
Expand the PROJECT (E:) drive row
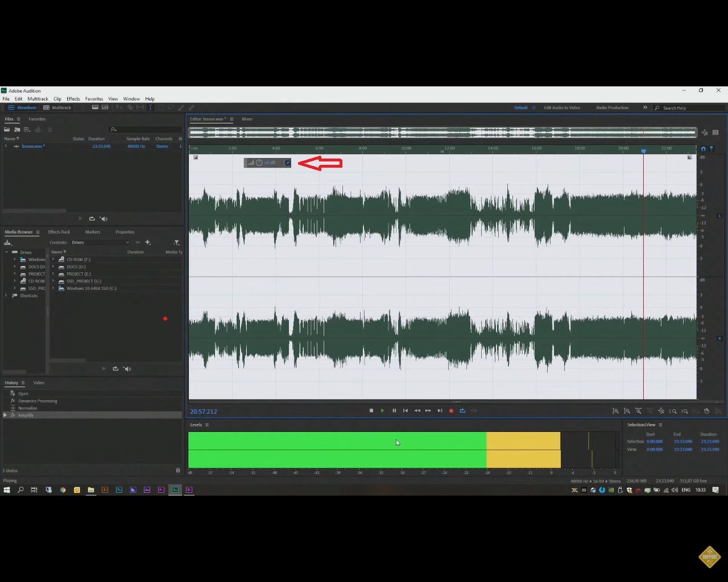[53, 274]
